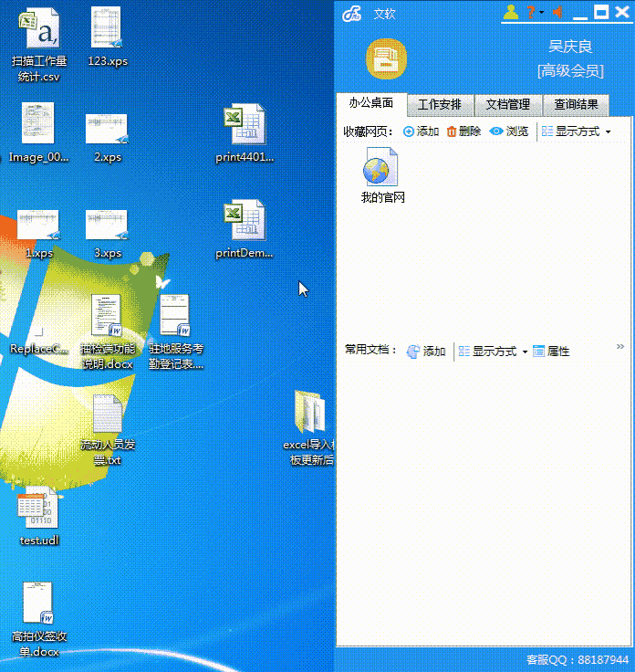Click 浏览 eye icon to browse webpage

[509, 131]
